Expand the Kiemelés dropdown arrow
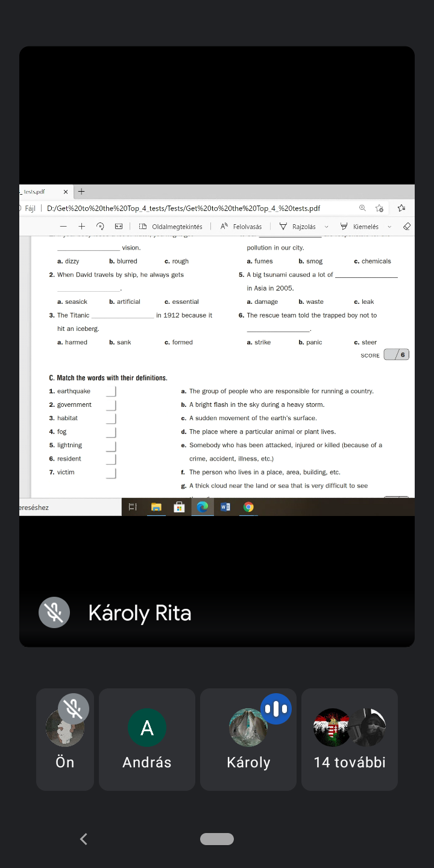 tap(389, 227)
